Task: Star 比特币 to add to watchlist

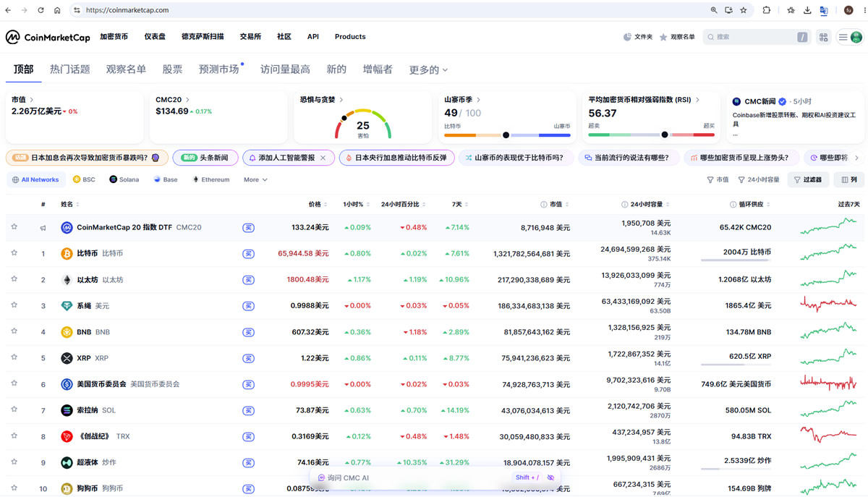Action: pos(14,253)
